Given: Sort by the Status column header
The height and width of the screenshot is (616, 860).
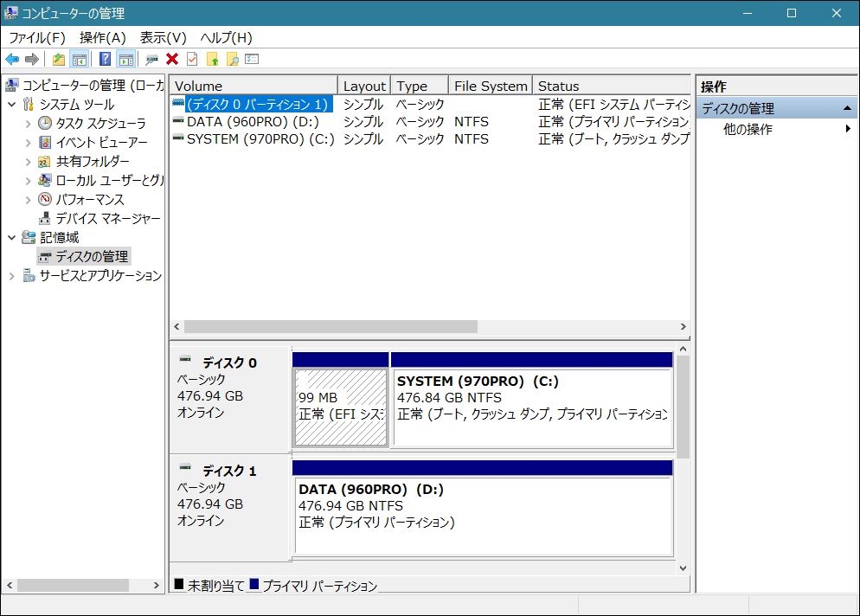Looking at the screenshot, I should [x=612, y=87].
